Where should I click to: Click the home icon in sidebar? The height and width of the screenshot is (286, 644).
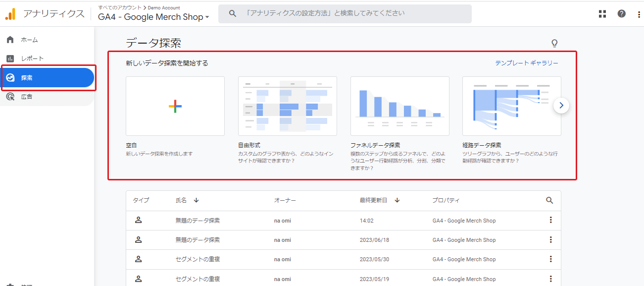pos(10,40)
